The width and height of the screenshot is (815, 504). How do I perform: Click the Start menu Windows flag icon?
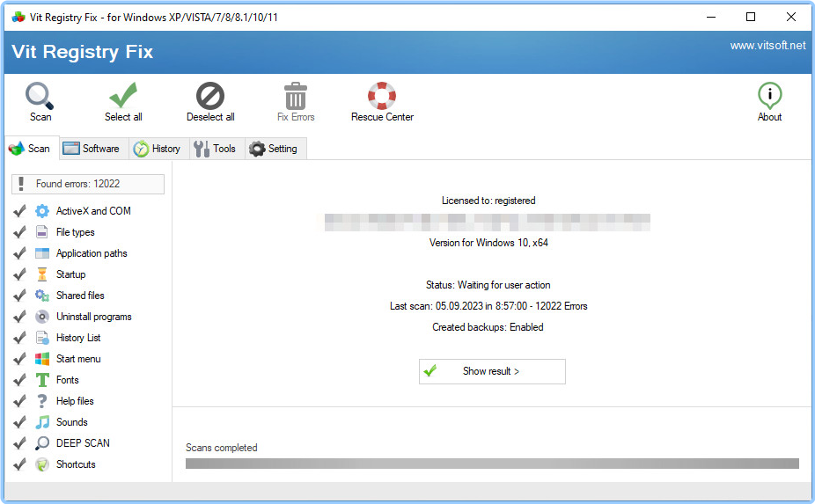coord(42,359)
